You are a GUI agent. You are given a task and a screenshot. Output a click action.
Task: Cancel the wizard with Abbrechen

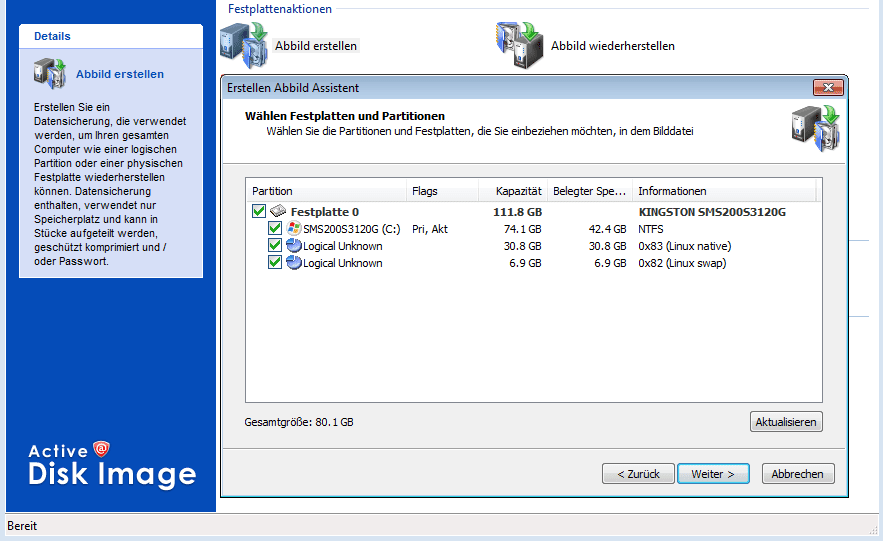(798, 474)
